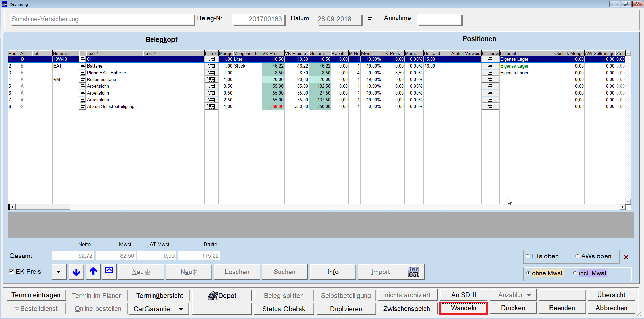Screen dimensions: 644x319
Task: Open text list icon left of Reifenmontage
Action: [x=83, y=80]
